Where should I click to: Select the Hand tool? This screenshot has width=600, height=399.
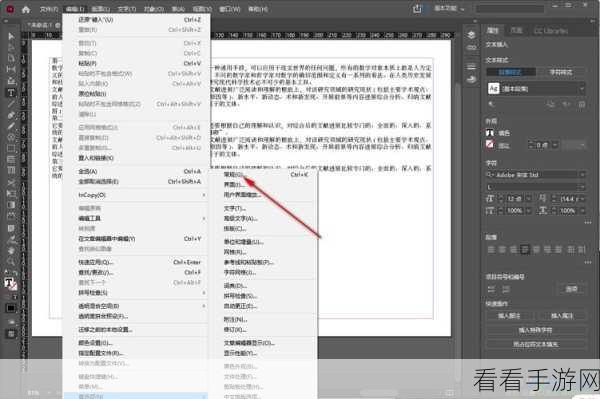(11, 251)
